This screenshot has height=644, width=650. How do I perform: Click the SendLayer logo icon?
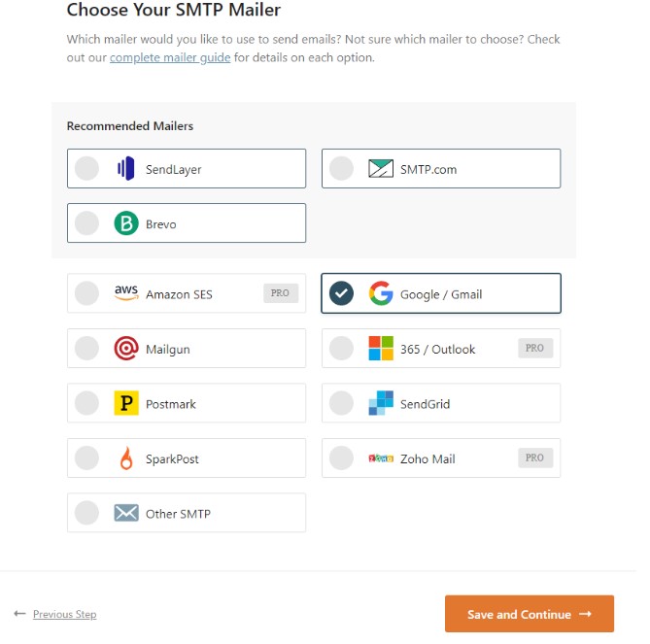point(126,169)
